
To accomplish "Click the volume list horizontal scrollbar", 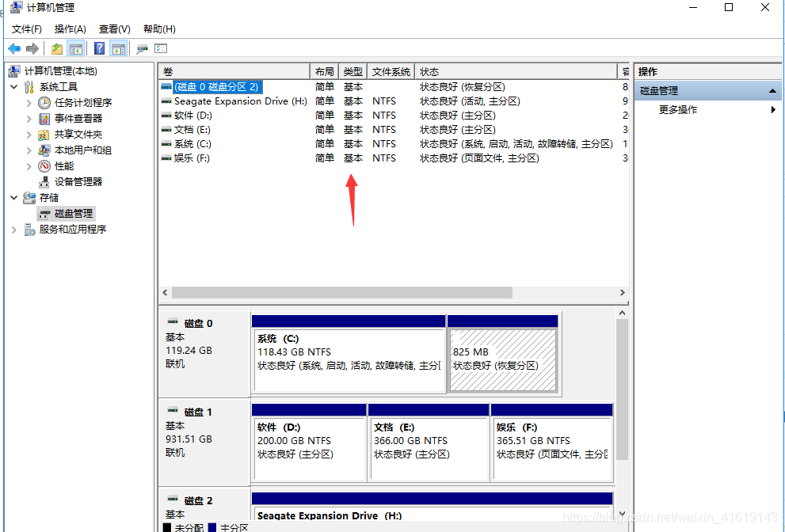I will pos(341,293).
